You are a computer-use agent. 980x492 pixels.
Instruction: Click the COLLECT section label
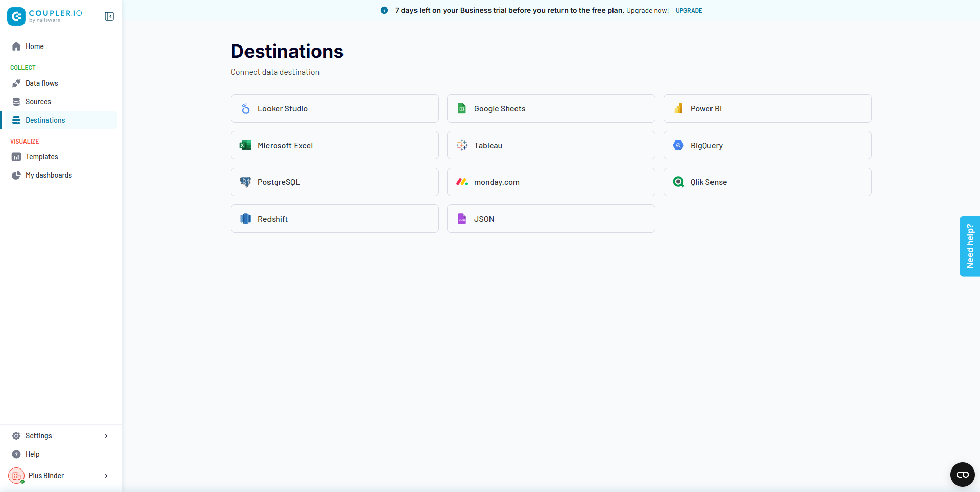(x=23, y=67)
